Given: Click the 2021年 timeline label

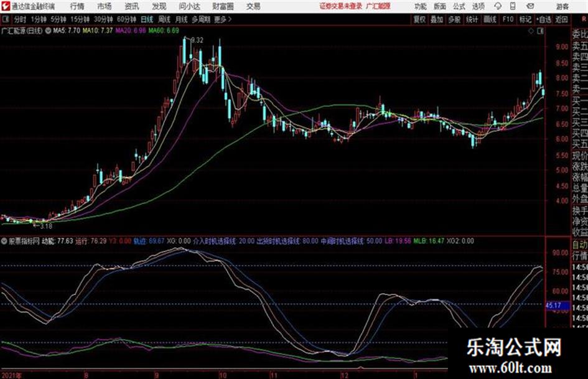Looking at the screenshot, I should (x=12, y=375).
